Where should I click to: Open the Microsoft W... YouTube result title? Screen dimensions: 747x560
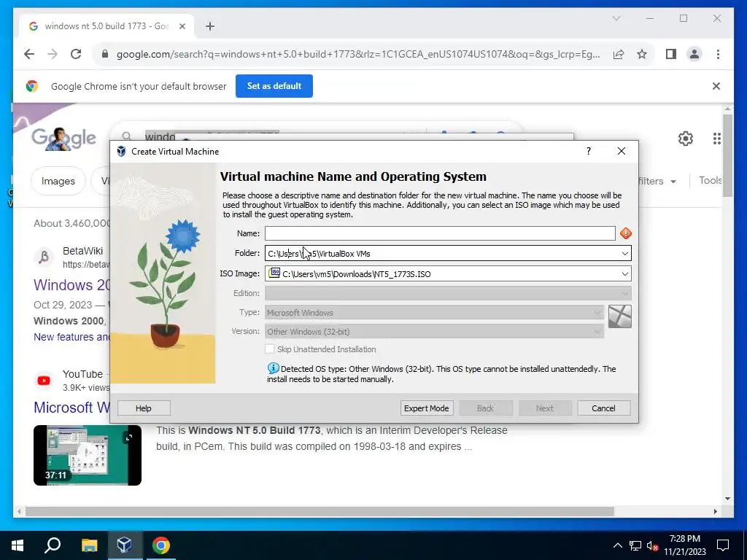(x=71, y=408)
